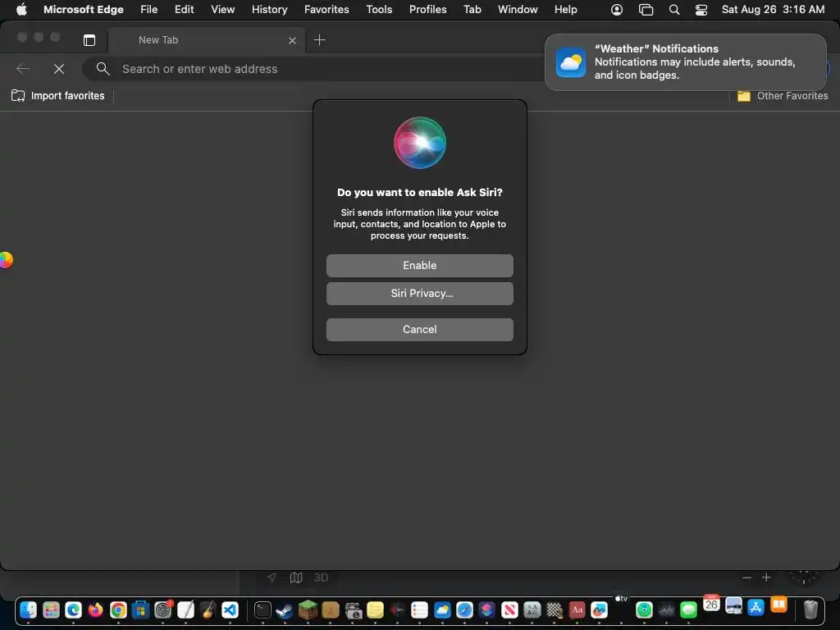Open the Profiles menu
This screenshot has height=630, width=840.
[x=428, y=10]
